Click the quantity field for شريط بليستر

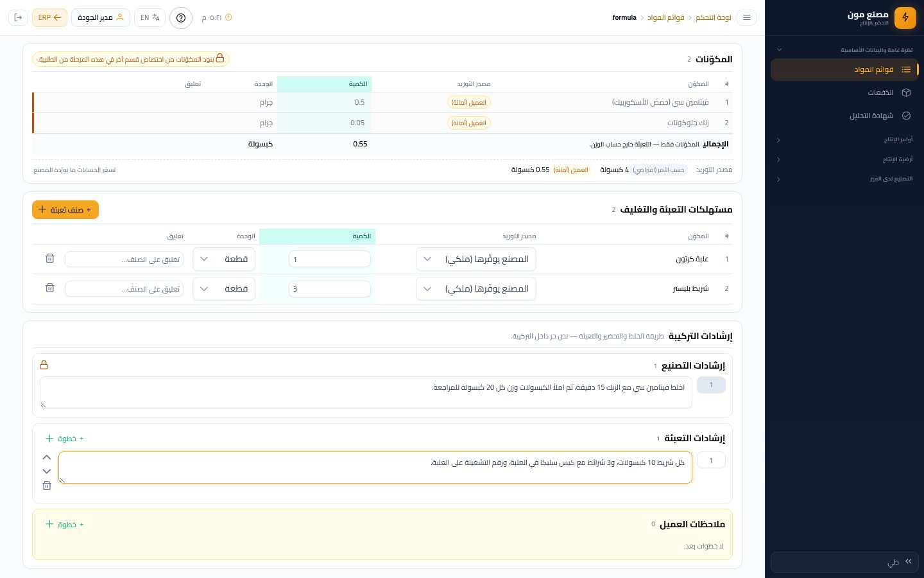tap(330, 288)
